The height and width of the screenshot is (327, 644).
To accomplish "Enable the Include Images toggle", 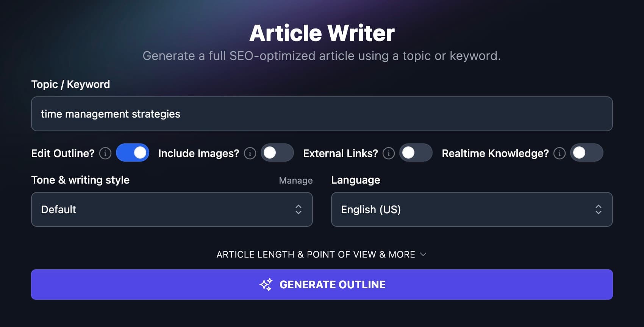I will point(277,152).
